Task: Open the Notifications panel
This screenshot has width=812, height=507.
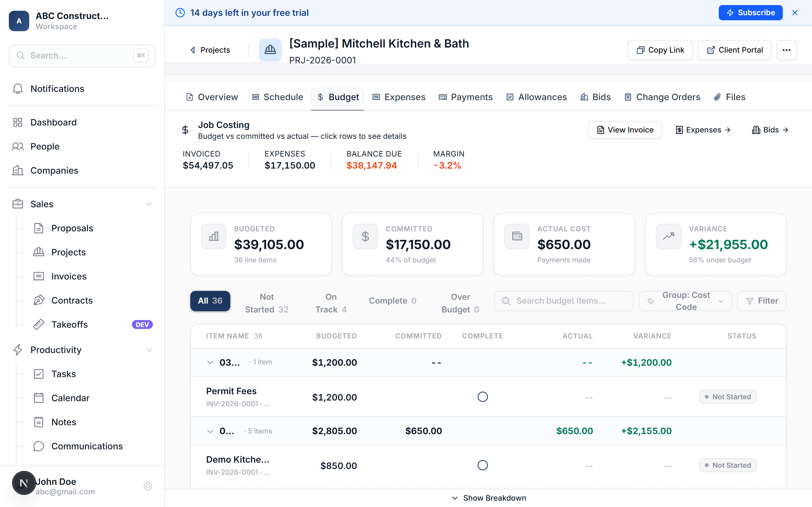Action: point(57,88)
